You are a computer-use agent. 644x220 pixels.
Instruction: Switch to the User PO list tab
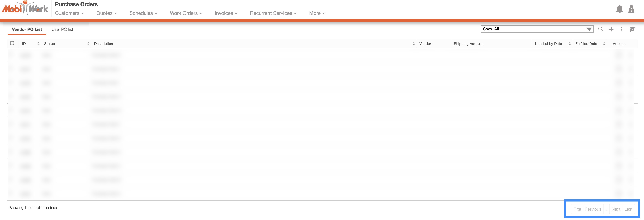(x=62, y=30)
